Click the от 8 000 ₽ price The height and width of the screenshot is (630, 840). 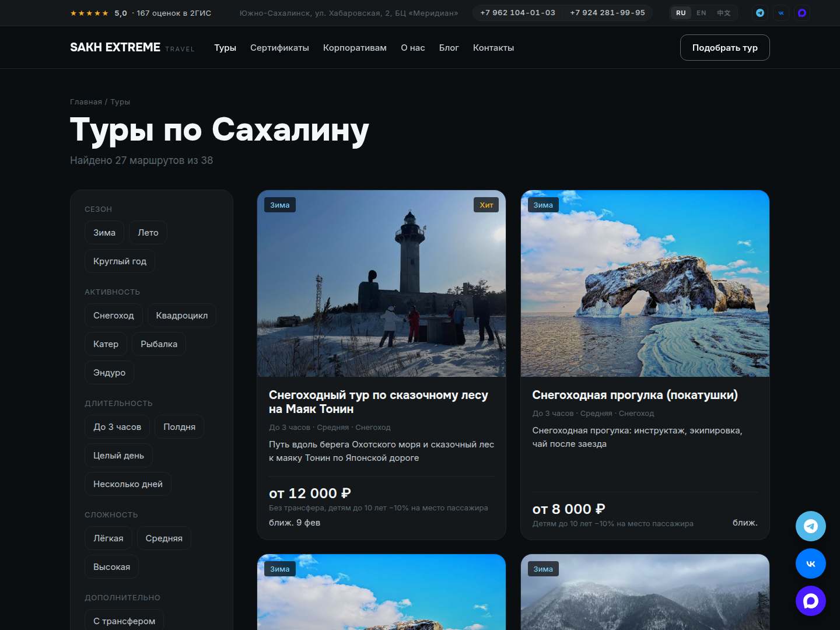(569, 509)
